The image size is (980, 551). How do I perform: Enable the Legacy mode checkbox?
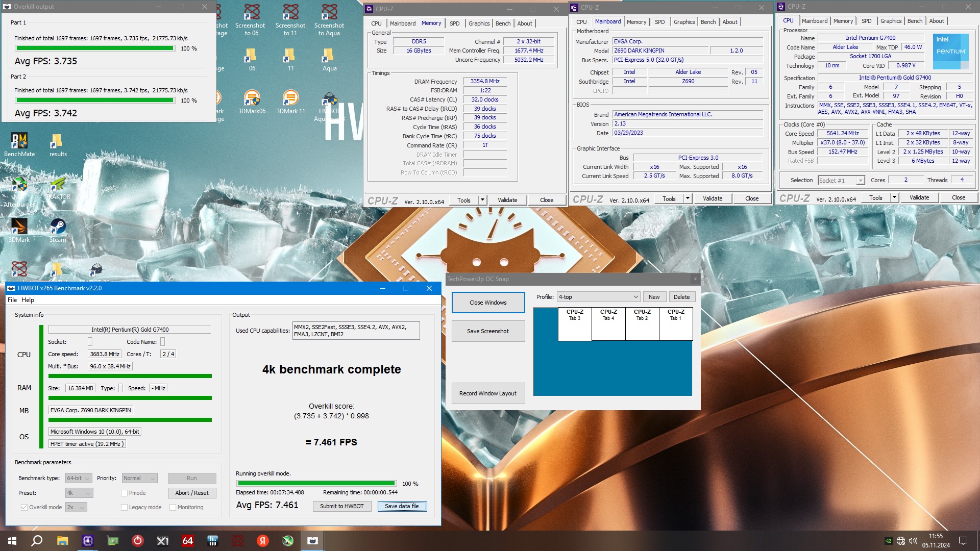pyautogui.click(x=124, y=507)
